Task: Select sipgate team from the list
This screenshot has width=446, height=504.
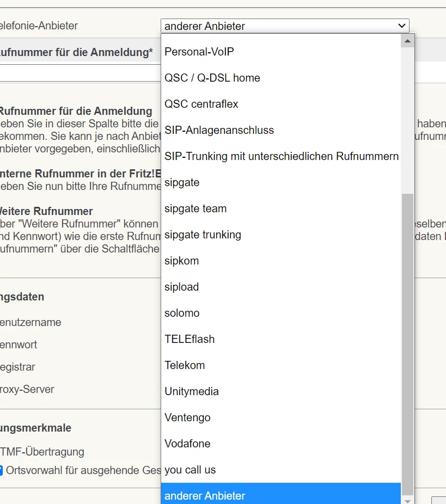Action: (281, 208)
